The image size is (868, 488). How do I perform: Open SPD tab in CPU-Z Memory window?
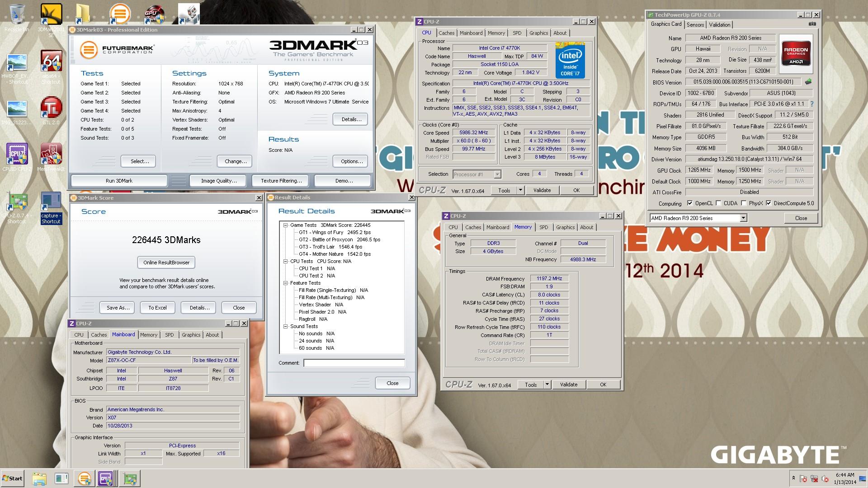point(544,227)
